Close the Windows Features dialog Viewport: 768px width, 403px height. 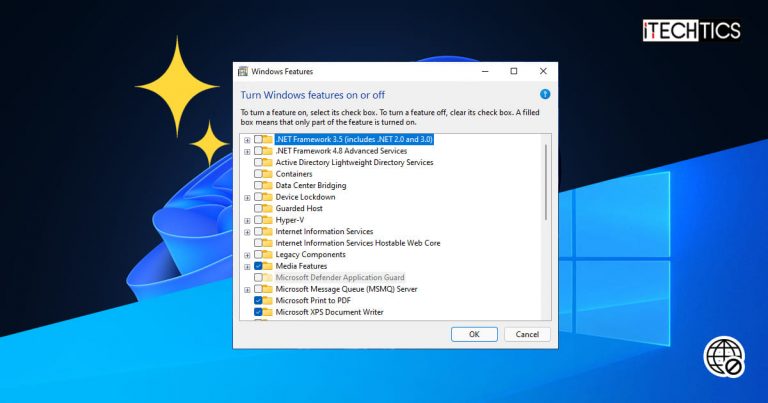pos(543,71)
